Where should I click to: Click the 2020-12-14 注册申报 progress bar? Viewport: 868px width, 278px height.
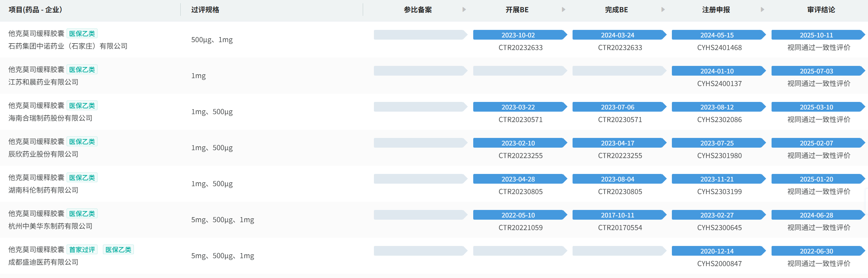[717, 251]
